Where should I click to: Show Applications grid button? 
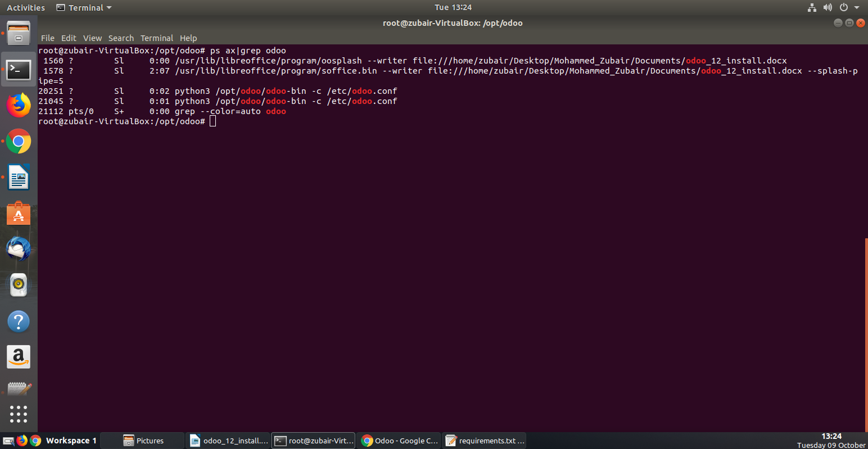pyautogui.click(x=19, y=414)
